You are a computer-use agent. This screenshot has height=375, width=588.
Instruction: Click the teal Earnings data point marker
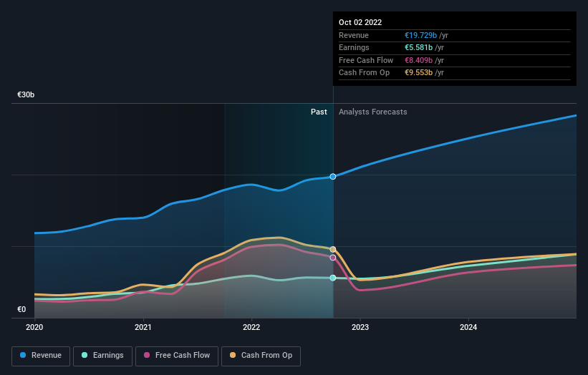coord(332,278)
